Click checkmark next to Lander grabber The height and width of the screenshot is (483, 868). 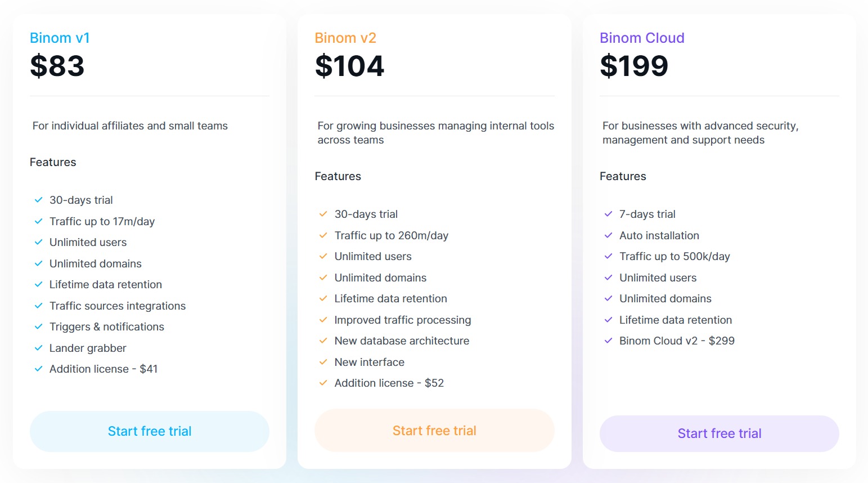[x=38, y=348]
